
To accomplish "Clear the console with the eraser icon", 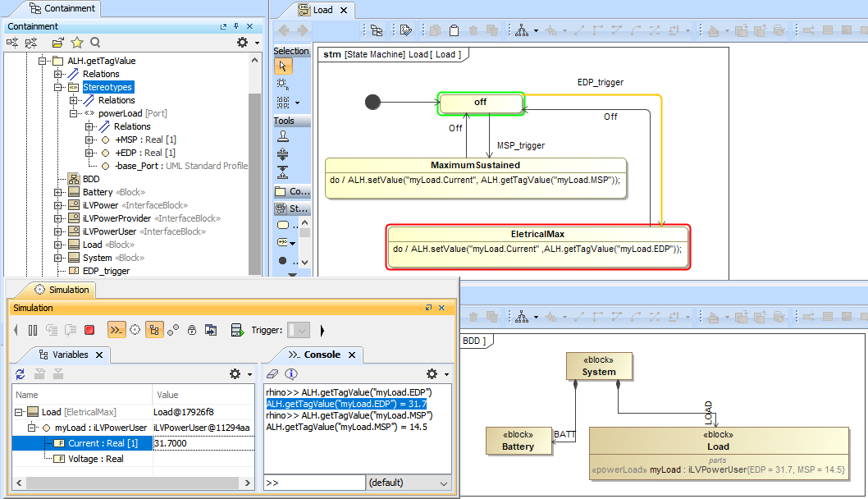I will click(273, 374).
